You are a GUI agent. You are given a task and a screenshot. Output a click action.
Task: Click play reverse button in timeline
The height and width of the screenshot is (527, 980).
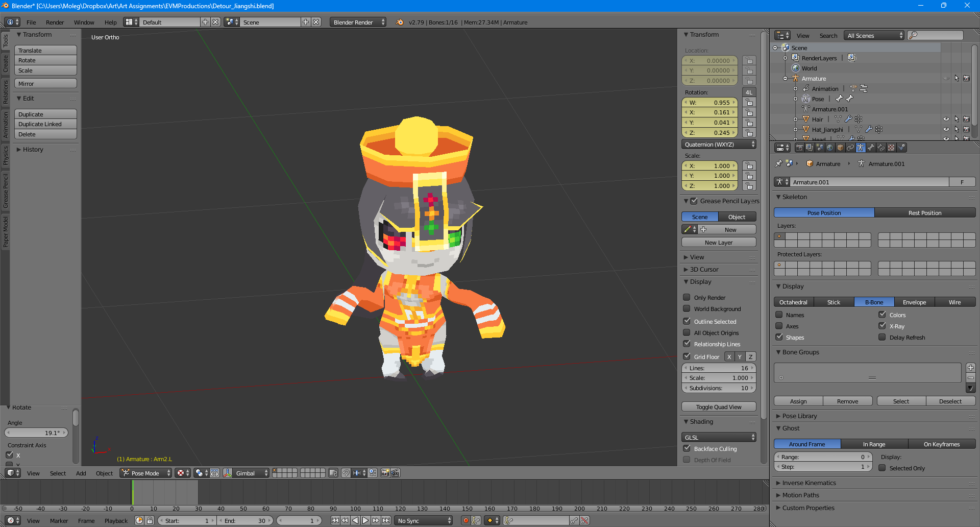click(355, 520)
